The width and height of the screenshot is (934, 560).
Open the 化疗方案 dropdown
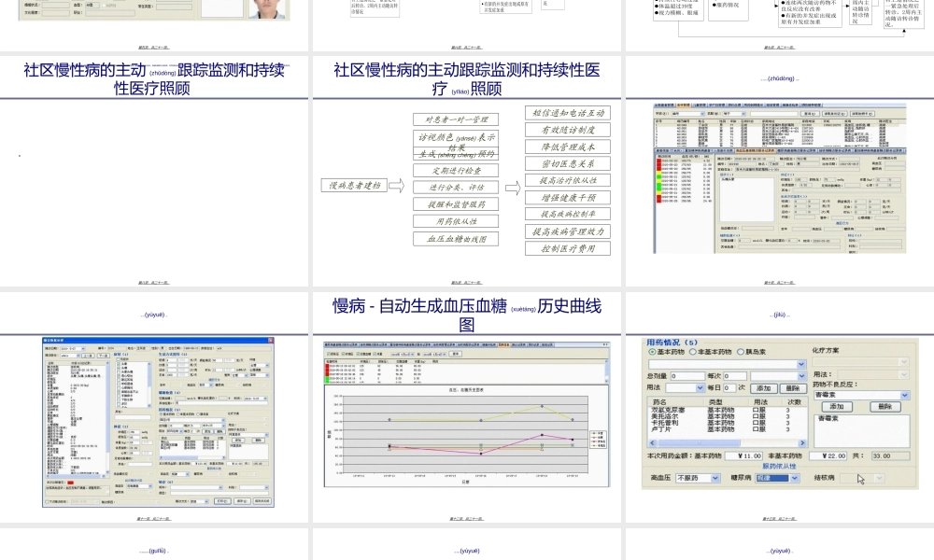(902, 361)
